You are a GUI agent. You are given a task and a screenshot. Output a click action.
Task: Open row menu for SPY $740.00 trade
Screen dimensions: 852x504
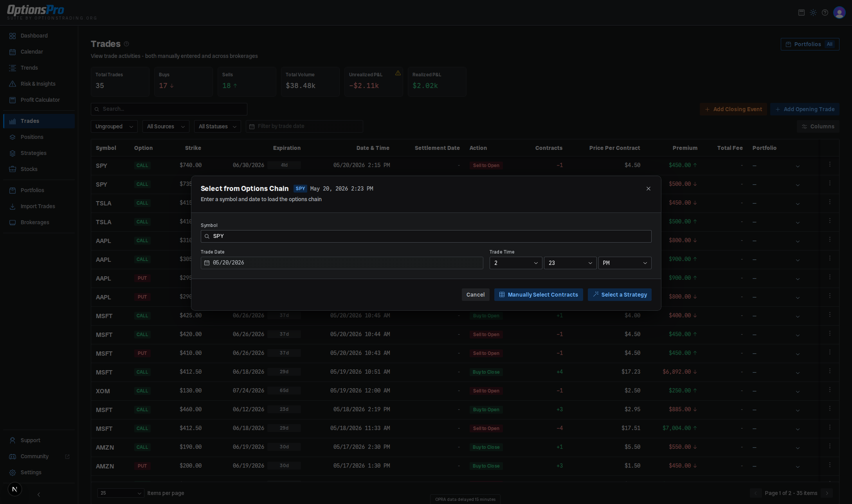[830, 165]
